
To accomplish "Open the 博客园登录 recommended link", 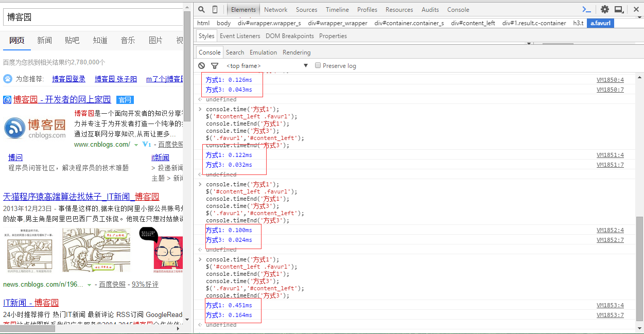I will point(68,79).
